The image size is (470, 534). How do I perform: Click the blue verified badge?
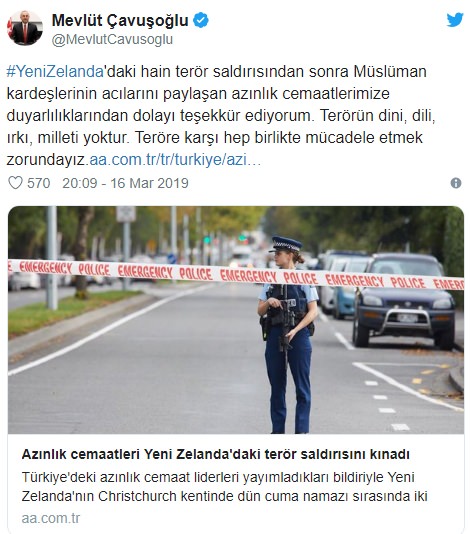coord(201,20)
